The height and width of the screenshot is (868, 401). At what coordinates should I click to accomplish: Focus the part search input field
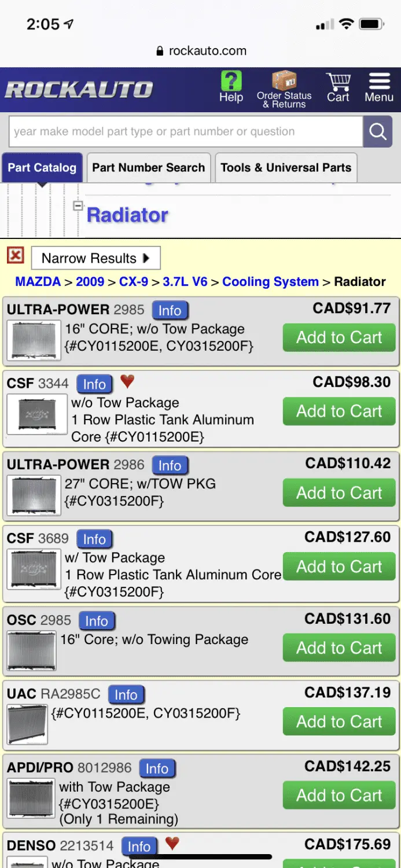click(185, 131)
